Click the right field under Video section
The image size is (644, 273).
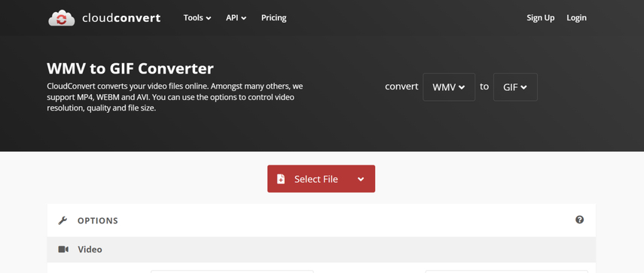tap(507, 271)
